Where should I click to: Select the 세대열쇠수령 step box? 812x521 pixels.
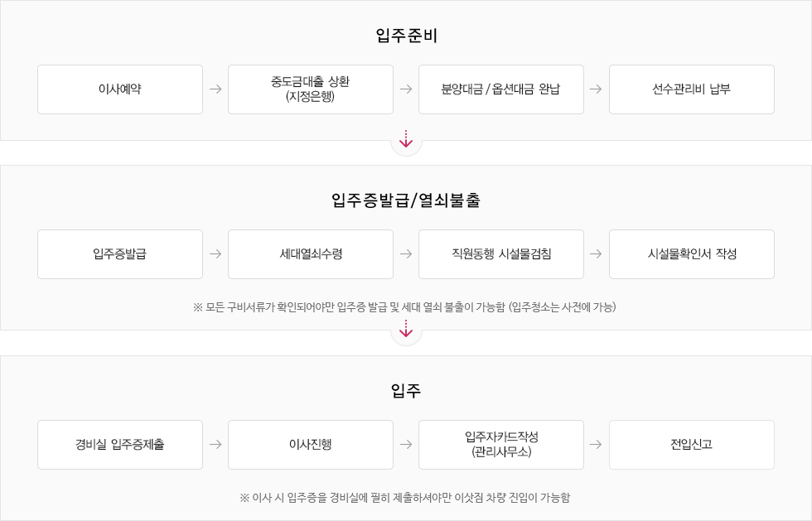coord(311,254)
